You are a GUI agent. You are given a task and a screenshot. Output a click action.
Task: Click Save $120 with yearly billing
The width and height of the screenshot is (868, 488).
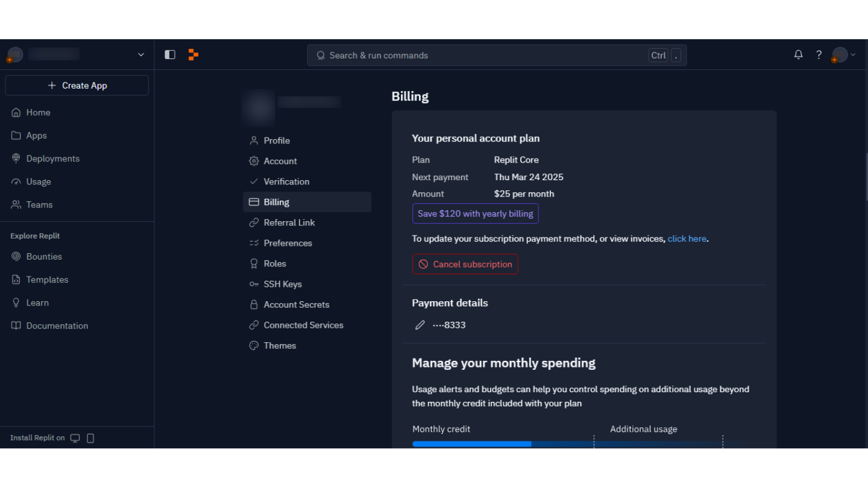pos(475,214)
